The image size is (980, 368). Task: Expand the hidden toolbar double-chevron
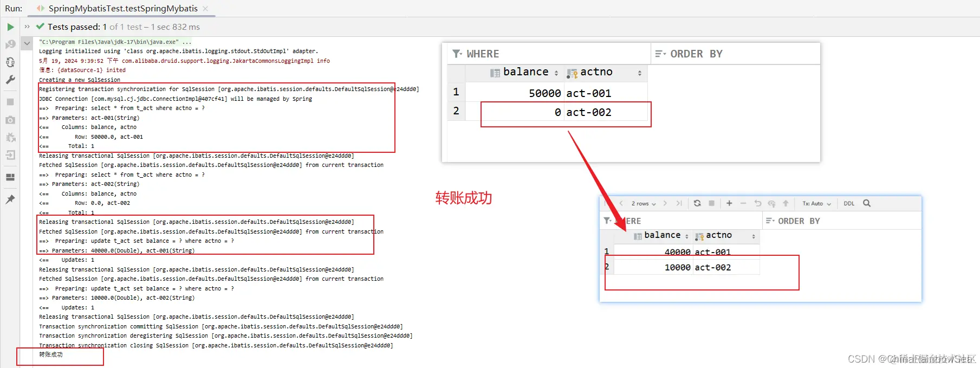tap(27, 27)
